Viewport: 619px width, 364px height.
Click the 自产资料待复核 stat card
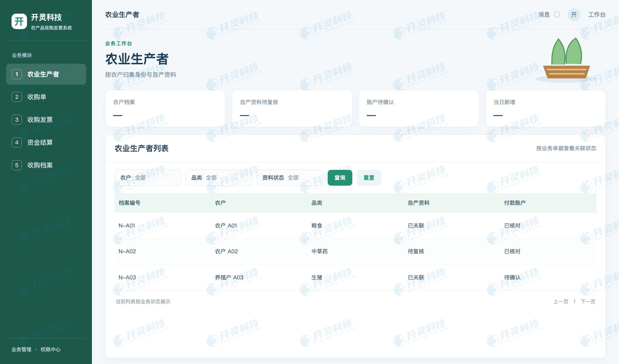[292, 108]
